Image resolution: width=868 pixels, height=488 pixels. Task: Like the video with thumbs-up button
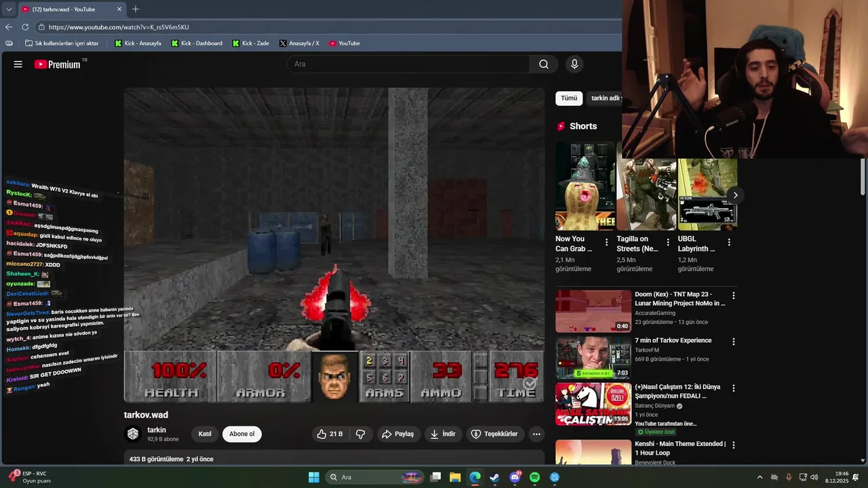(x=330, y=434)
